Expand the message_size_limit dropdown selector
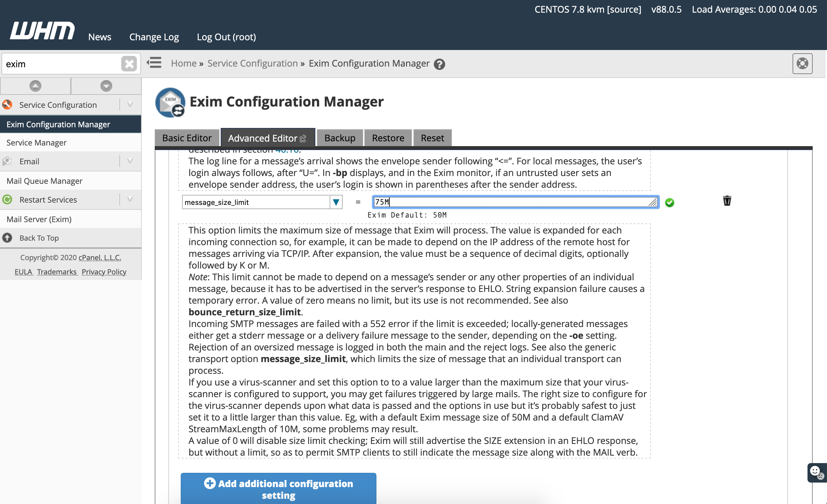The image size is (827, 504). coord(336,202)
